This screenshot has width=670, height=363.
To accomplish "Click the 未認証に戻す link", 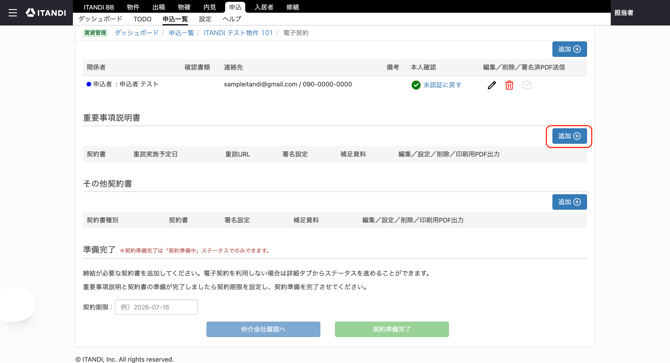I will point(442,85).
